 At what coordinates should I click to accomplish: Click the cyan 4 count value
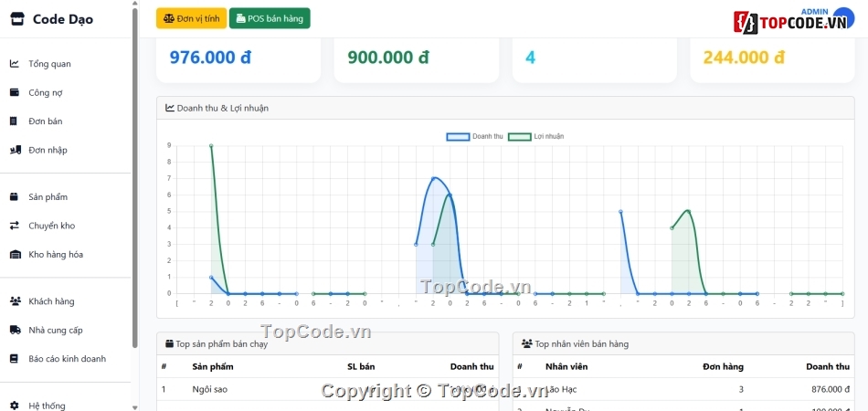[x=530, y=57]
